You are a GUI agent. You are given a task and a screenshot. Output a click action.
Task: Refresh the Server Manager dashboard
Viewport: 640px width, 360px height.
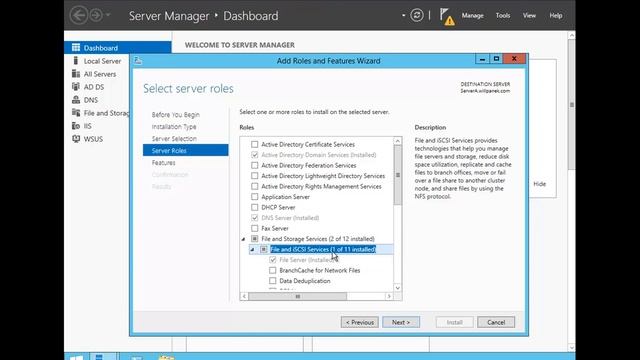pos(416,16)
